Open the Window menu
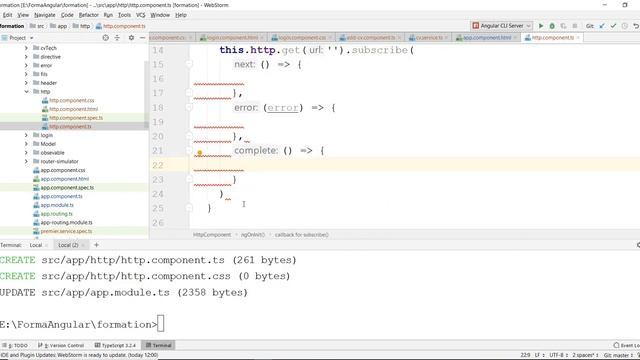Image resolution: width=640 pixels, height=360 pixels. tap(160, 15)
